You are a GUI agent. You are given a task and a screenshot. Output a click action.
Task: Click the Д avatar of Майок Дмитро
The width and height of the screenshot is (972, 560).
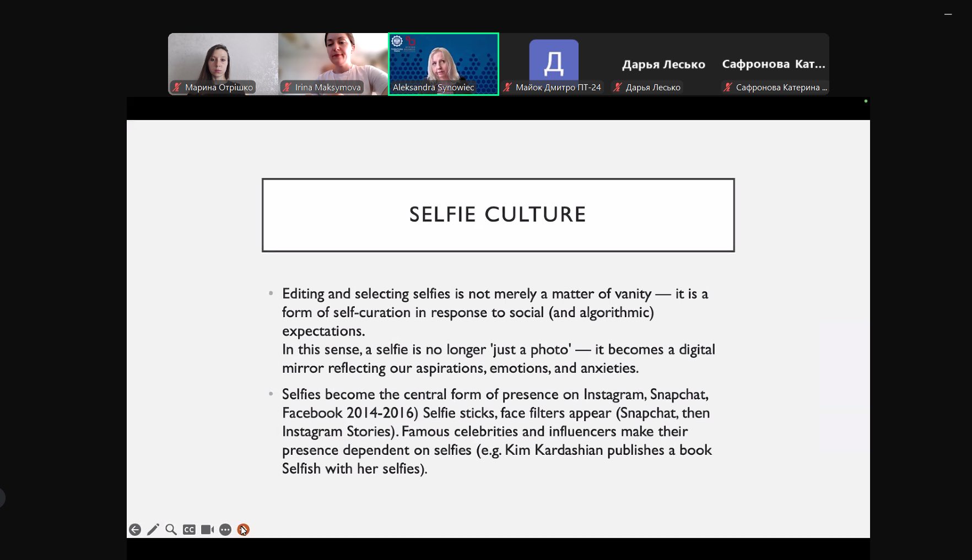(x=554, y=59)
